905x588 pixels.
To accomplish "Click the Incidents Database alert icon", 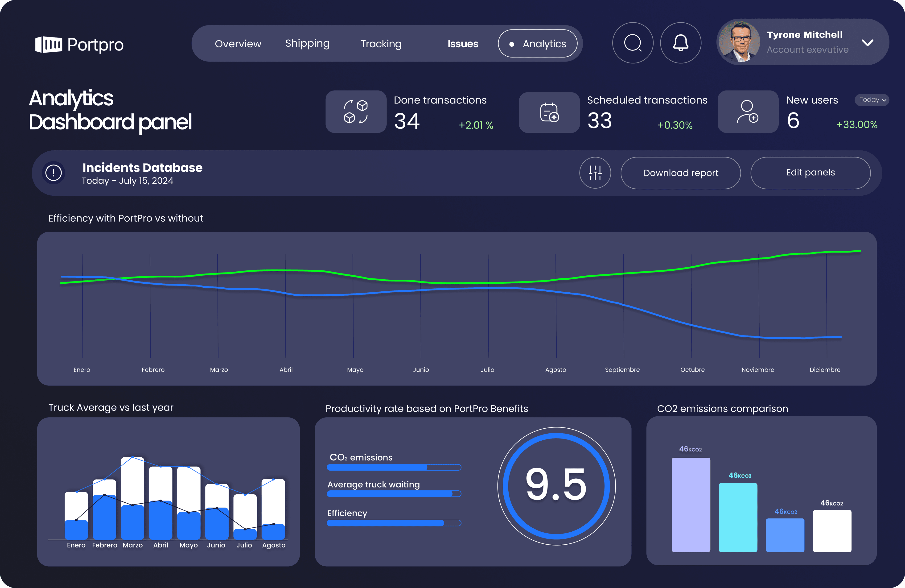I will (x=53, y=173).
